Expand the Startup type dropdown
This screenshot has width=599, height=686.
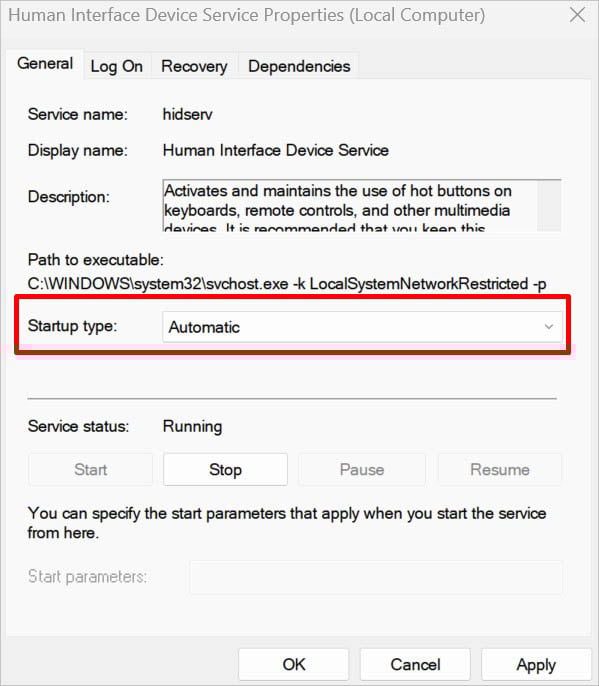[362, 327]
